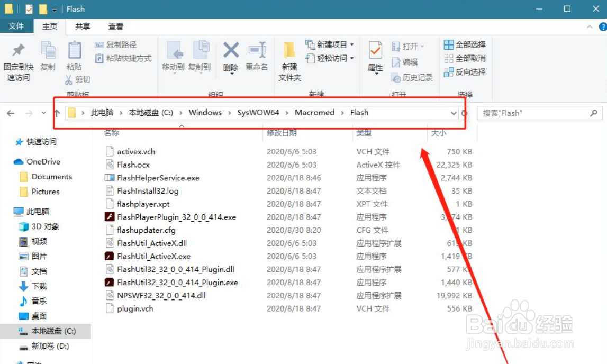Screen dimensions: 607x364
Task: Click 此电脑 in the address path
Action: tap(102, 113)
